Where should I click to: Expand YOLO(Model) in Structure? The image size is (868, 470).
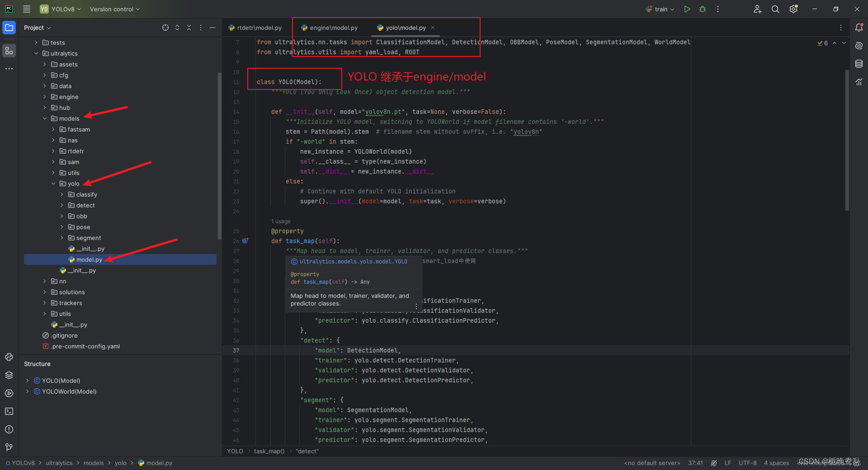pyautogui.click(x=28, y=381)
